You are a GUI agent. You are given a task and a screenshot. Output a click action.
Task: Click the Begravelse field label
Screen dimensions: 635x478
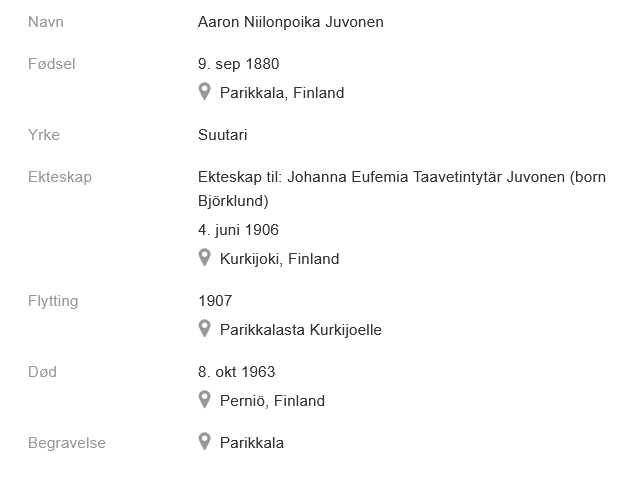point(67,443)
